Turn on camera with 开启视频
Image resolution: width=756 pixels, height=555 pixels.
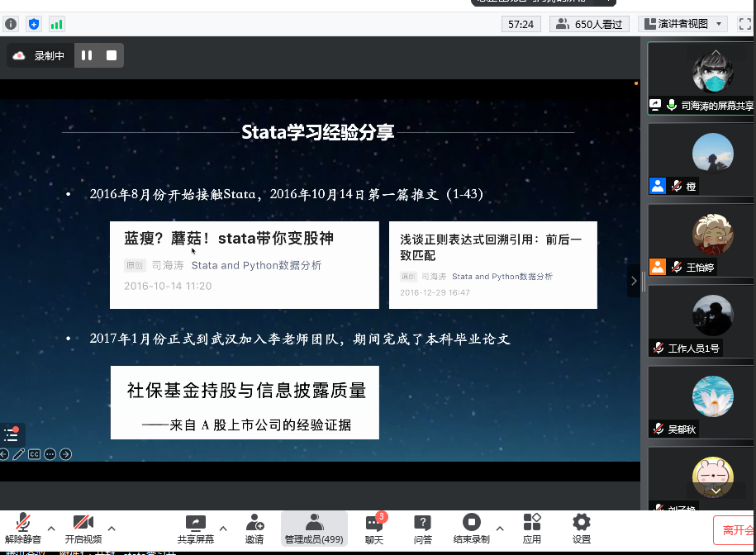pyautogui.click(x=83, y=527)
